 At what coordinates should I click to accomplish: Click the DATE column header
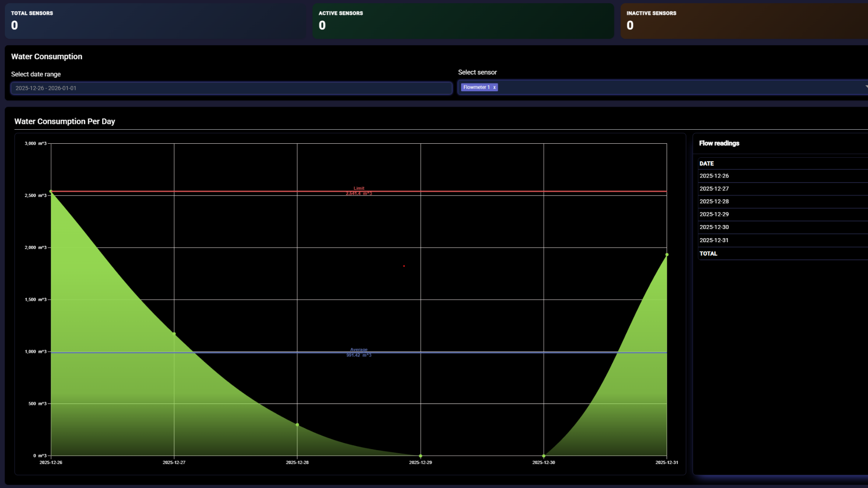coord(707,164)
